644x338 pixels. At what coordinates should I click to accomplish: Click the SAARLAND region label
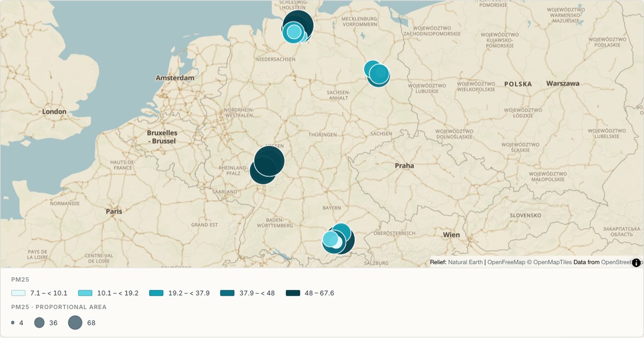(224, 192)
